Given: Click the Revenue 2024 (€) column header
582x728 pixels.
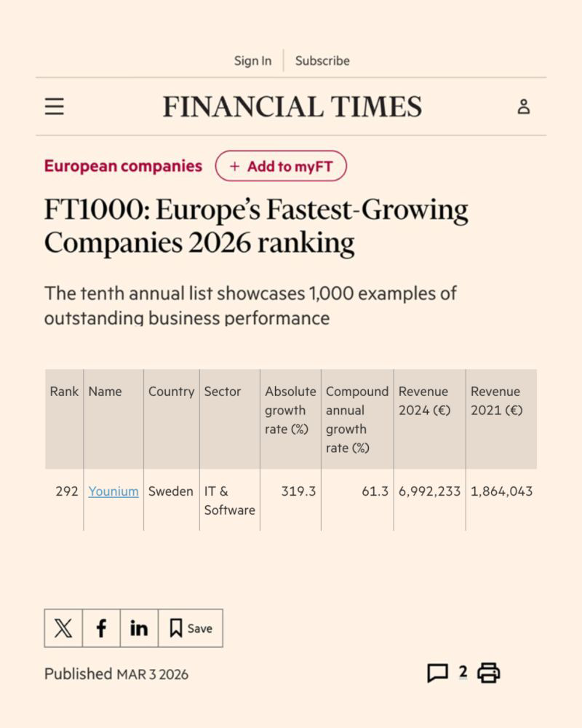Looking at the screenshot, I should (x=425, y=400).
